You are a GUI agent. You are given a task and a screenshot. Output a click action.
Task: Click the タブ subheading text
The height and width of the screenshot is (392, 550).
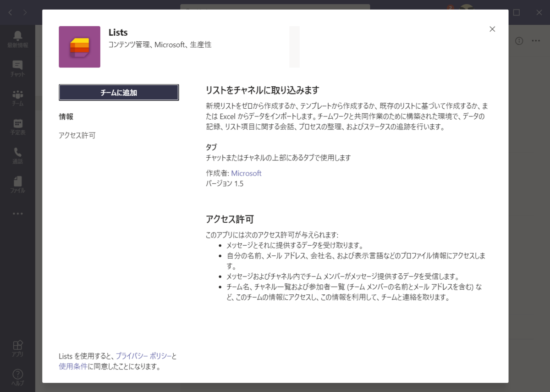click(x=211, y=147)
